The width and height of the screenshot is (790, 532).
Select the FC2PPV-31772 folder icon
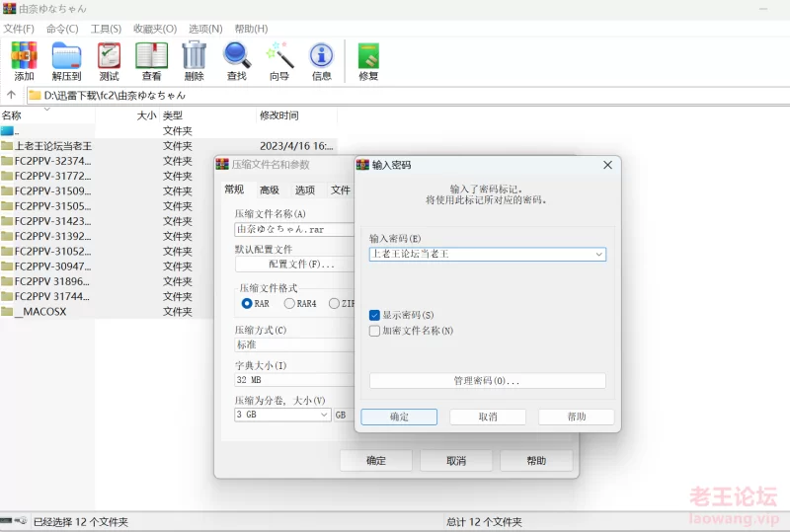[x=7, y=177]
